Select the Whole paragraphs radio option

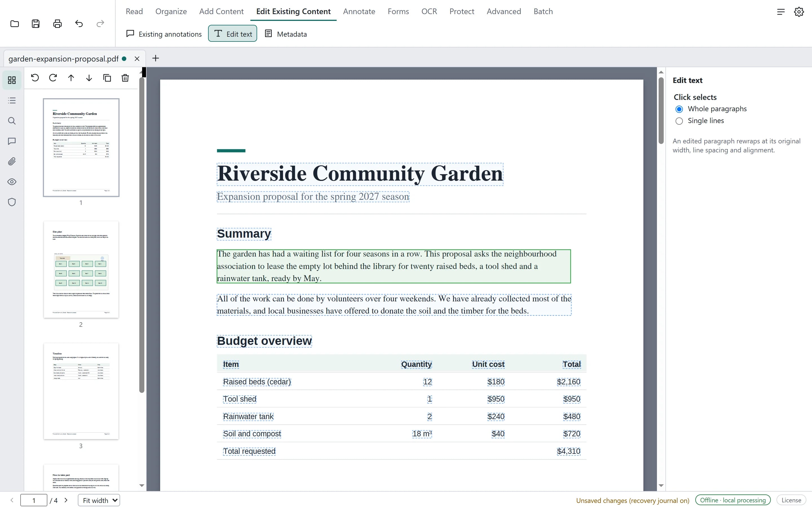[x=679, y=109]
